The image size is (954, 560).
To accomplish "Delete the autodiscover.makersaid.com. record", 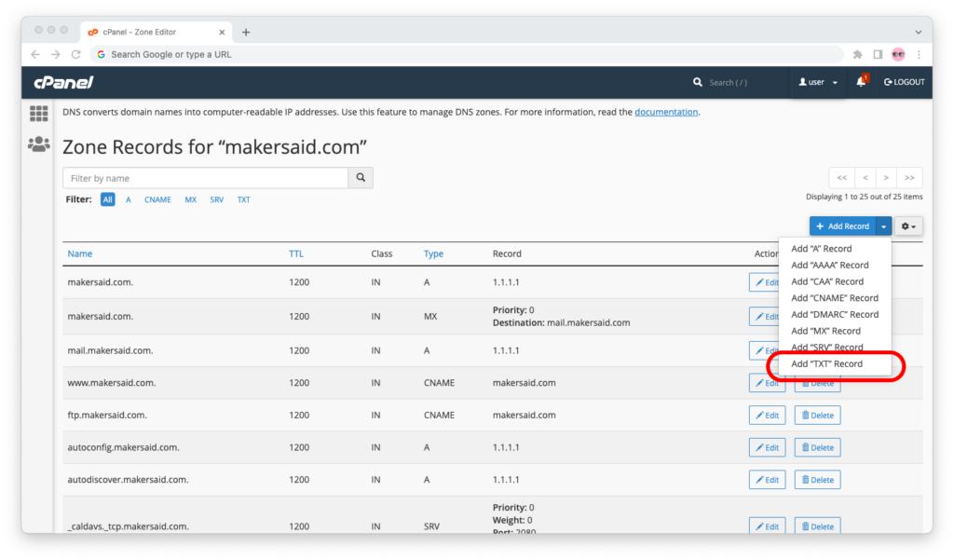I will point(817,480).
